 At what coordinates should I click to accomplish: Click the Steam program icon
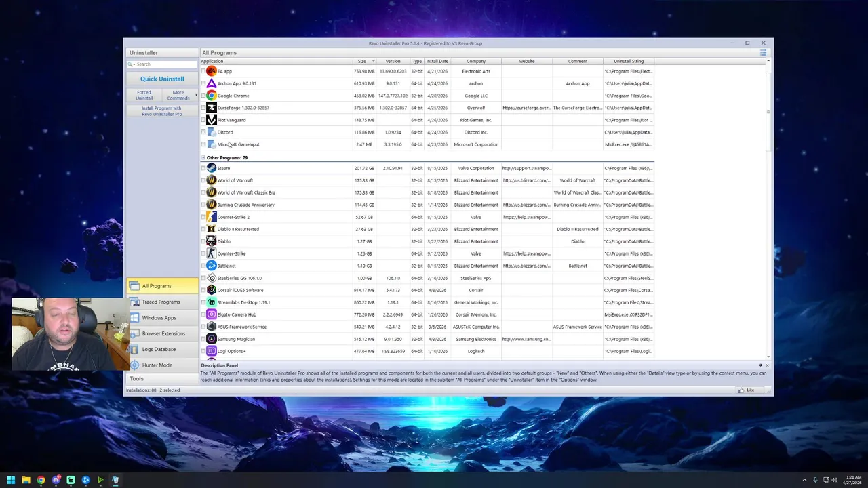click(212, 168)
